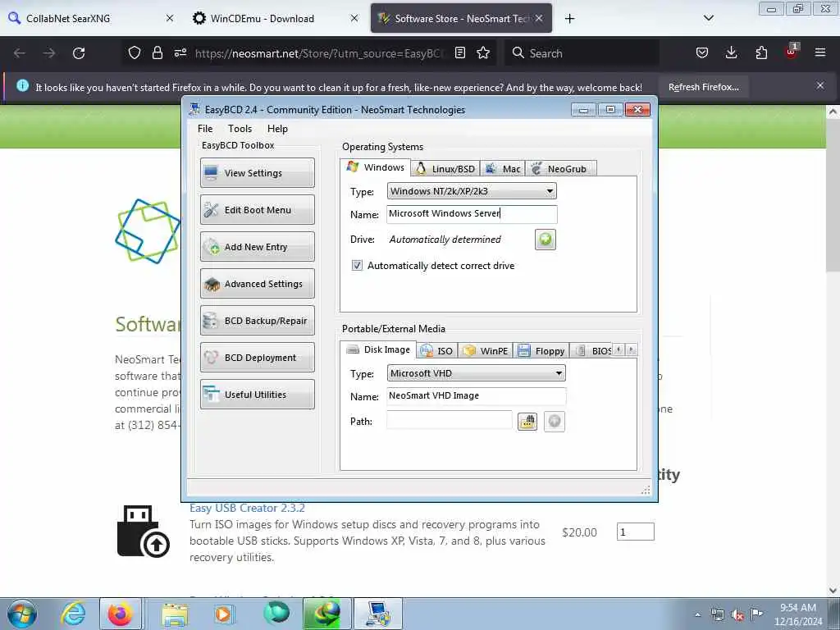This screenshot has height=630, width=840.
Task: Click the site security padlock icon
Action: tap(157, 52)
